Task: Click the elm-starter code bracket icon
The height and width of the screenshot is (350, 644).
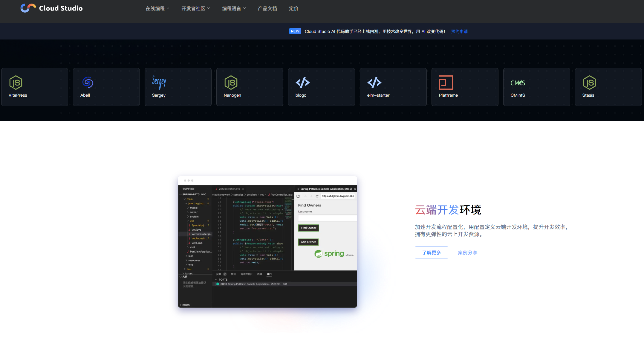Action: 374,83
